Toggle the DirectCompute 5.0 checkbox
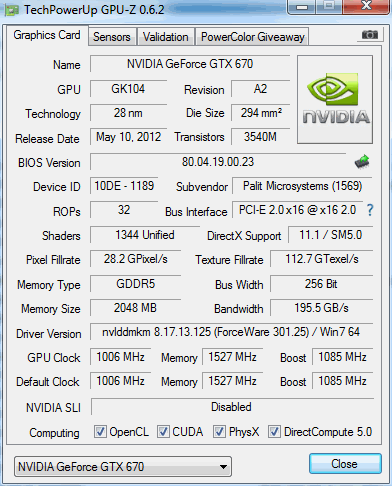The width and height of the screenshot is (392, 486). click(x=274, y=431)
